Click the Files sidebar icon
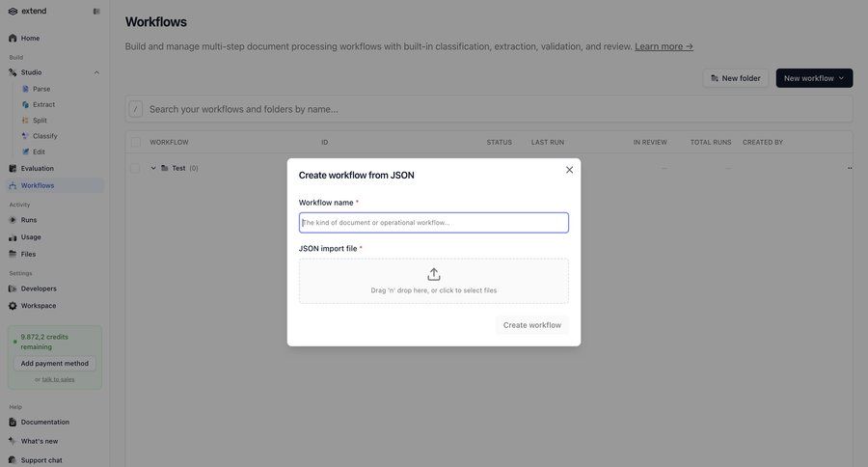Image resolution: width=868 pixels, height=467 pixels. pyautogui.click(x=13, y=255)
